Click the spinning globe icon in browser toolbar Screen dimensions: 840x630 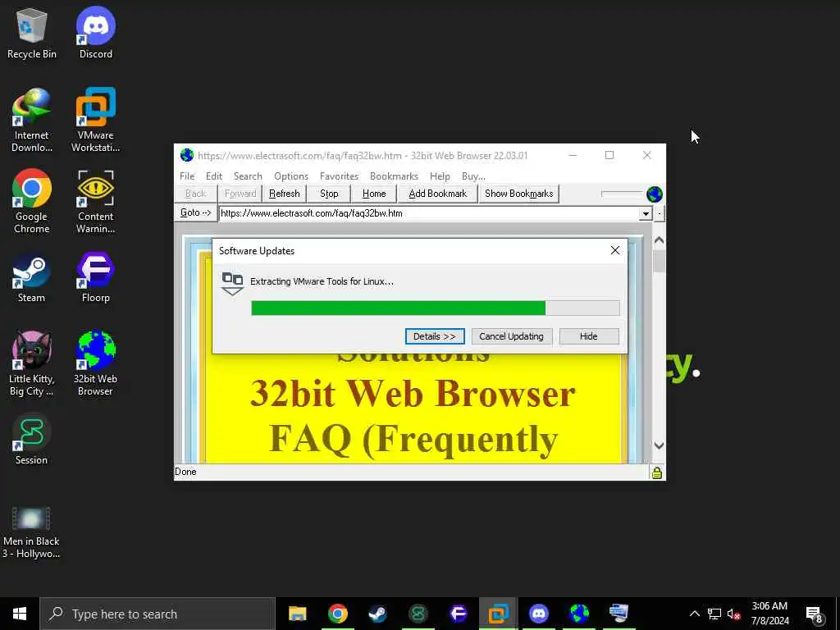[654, 194]
